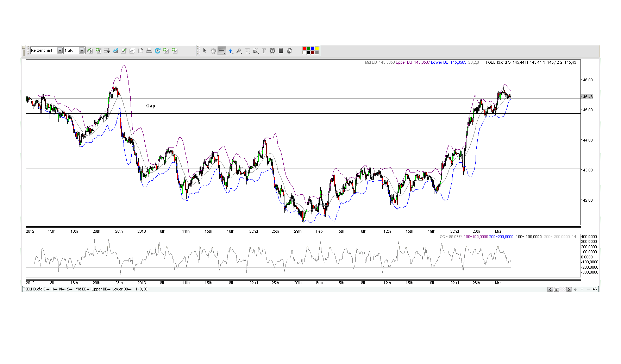Collapse the toolbar with the X button
Viewport: 621px width, 364px height.
(23, 47)
